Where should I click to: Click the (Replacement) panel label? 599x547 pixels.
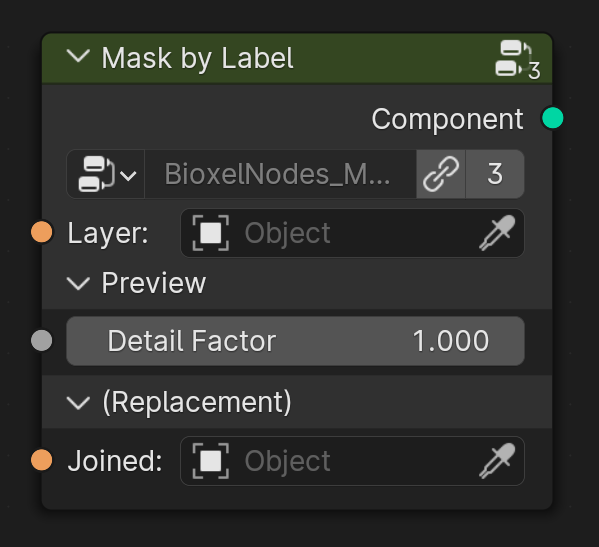coord(197,402)
